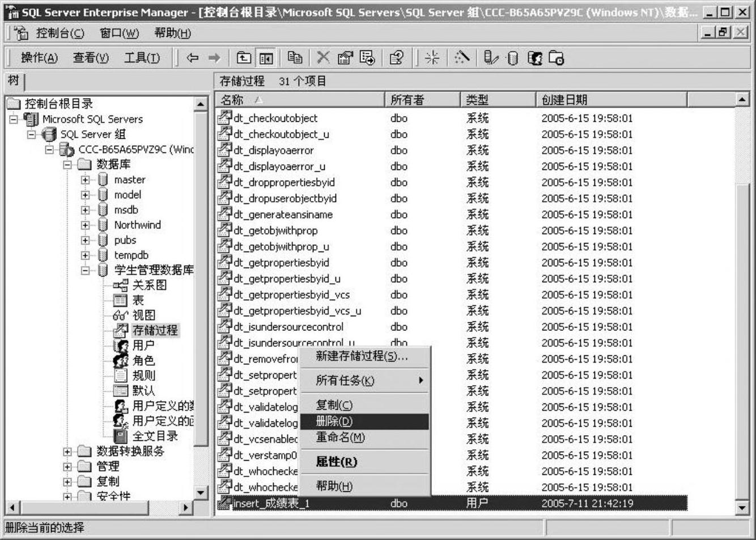Open the 操作(A) menu
Image resolution: width=756 pixels, height=540 pixels.
tap(39, 58)
